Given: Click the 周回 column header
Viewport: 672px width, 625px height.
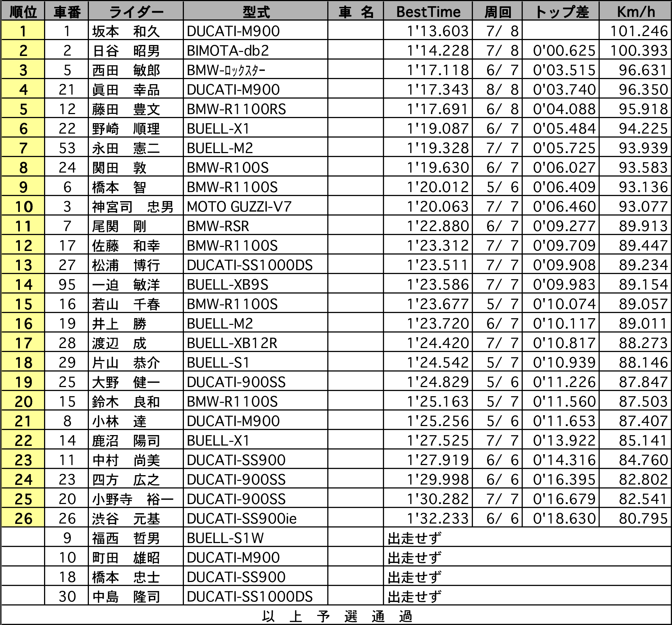Looking at the screenshot, I should click(x=497, y=12).
